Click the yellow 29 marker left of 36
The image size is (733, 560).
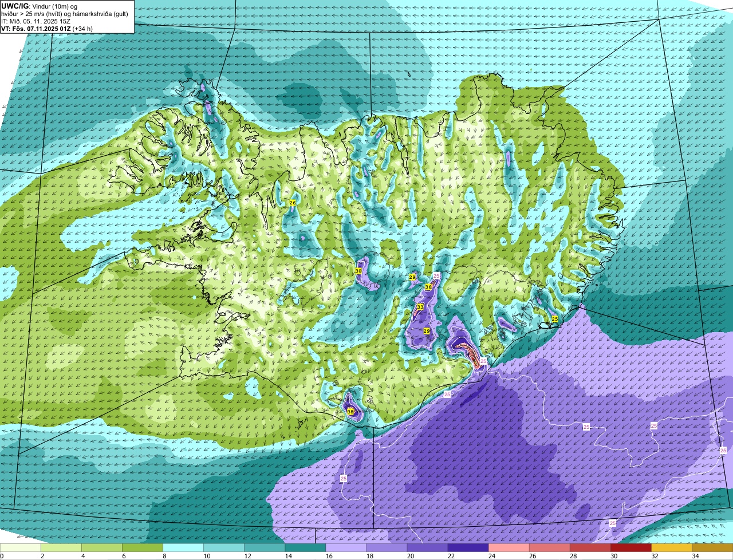pos(412,277)
